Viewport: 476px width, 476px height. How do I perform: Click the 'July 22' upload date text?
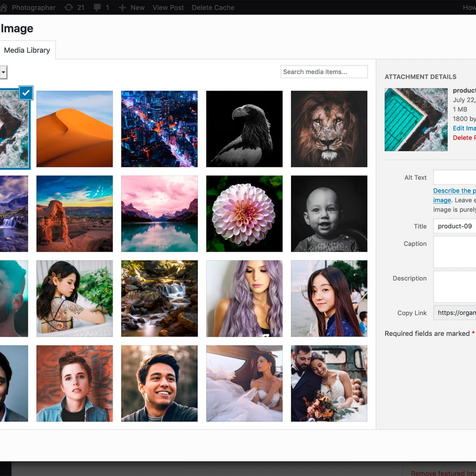pyautogui.click(x=464, y=100)
